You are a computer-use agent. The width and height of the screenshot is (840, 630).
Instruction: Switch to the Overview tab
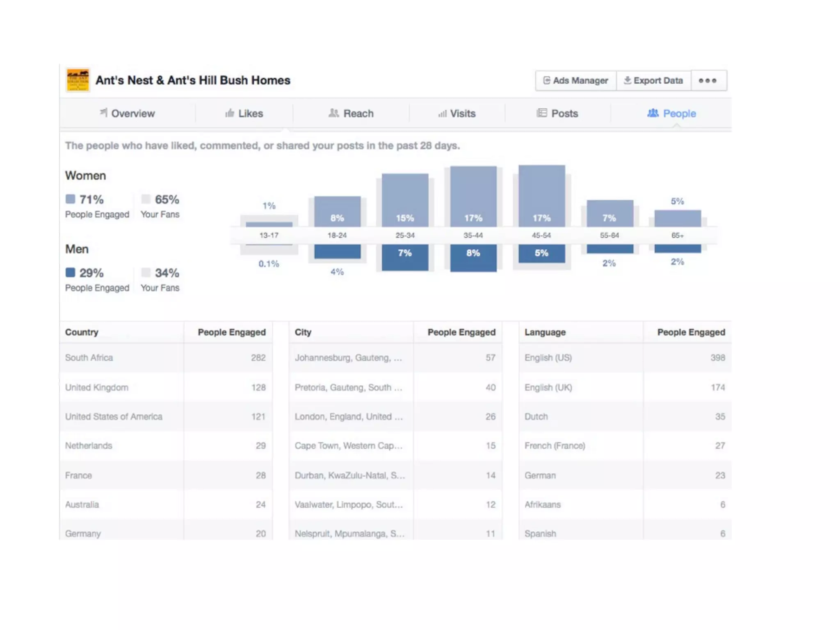(128, 113)
